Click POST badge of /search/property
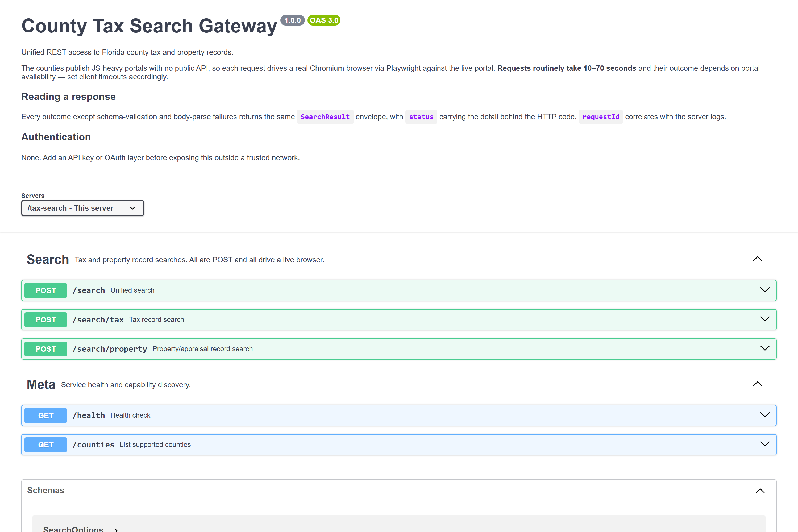The height and width of the screenshot is (532, 798). 46,349
